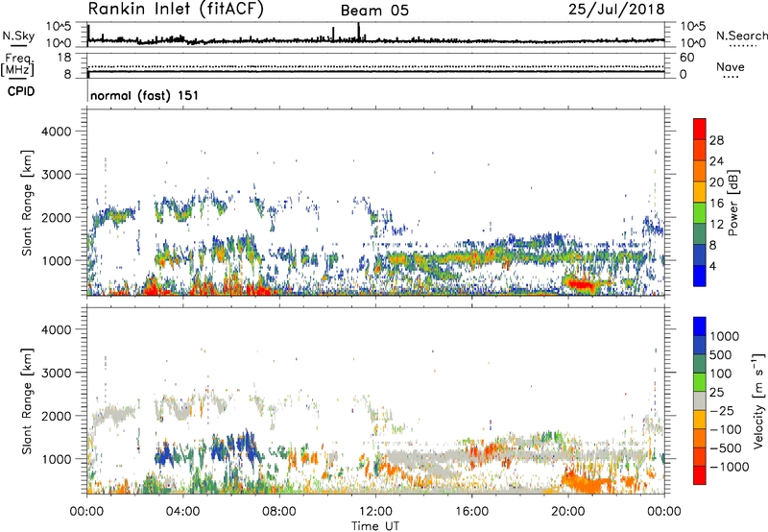The height and width of the screenshot is (532, 768).
Task: Click the "3000" tick in the power panel
Action: click(x=56, y=175)
